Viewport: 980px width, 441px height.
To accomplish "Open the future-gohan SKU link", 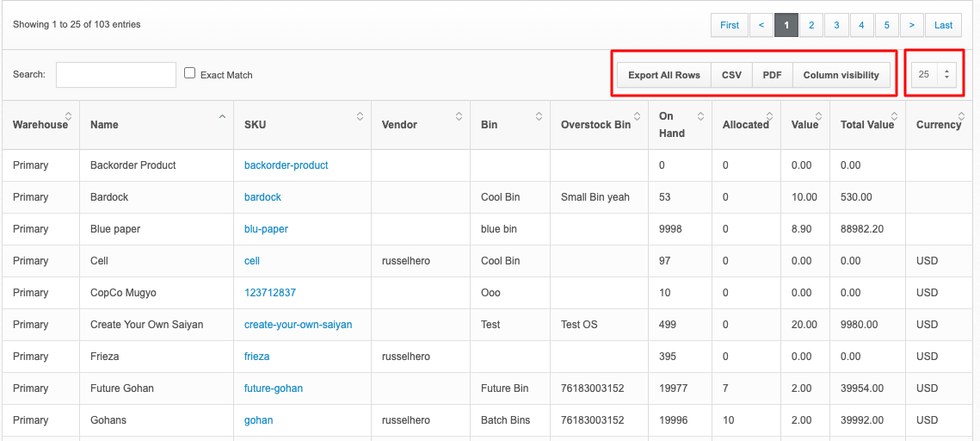I will [273, 388].
